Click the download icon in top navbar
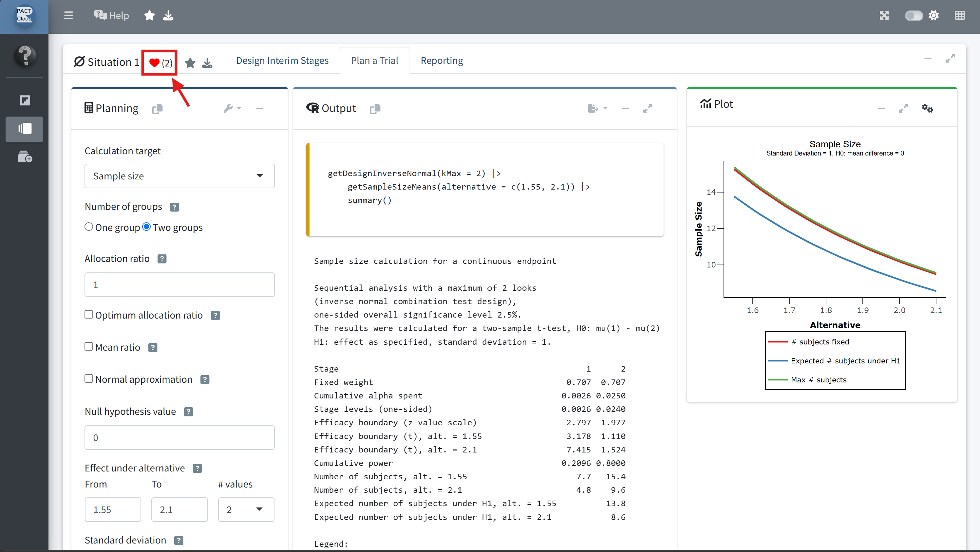 168,16
